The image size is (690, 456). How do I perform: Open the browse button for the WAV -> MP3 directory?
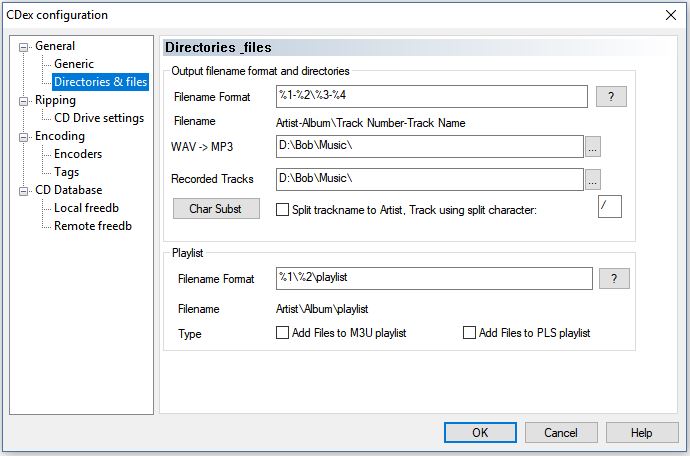coord(592,147)
